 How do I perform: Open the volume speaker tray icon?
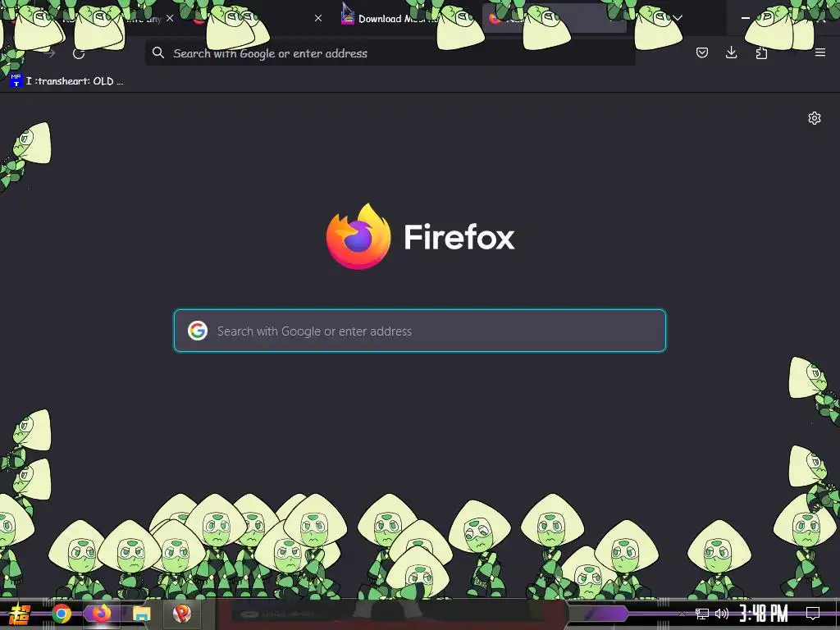722,614
